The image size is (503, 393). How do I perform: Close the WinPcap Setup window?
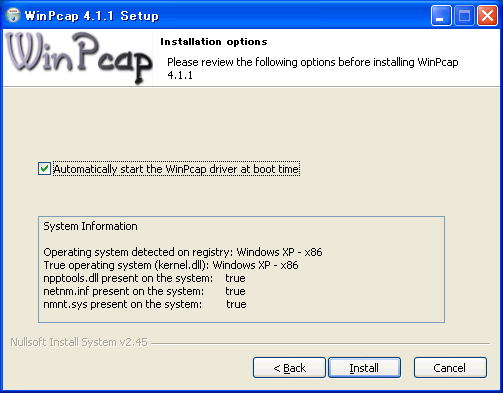tap(487, 15)
